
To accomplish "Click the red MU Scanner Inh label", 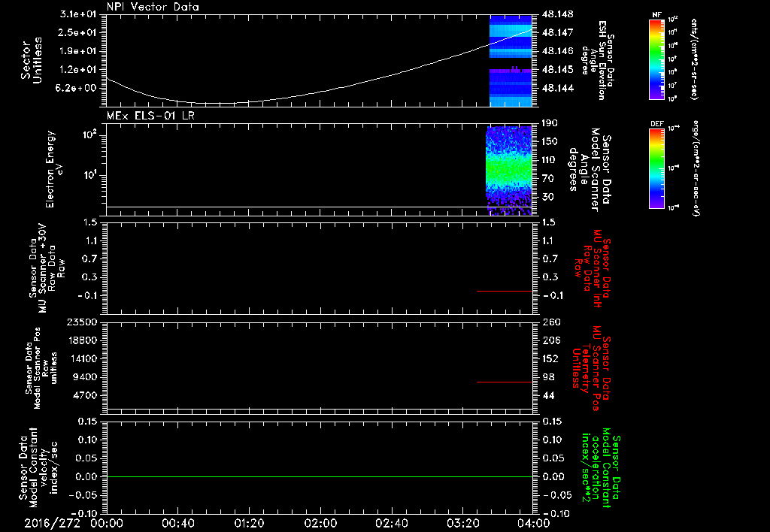I will pos(593,268).
